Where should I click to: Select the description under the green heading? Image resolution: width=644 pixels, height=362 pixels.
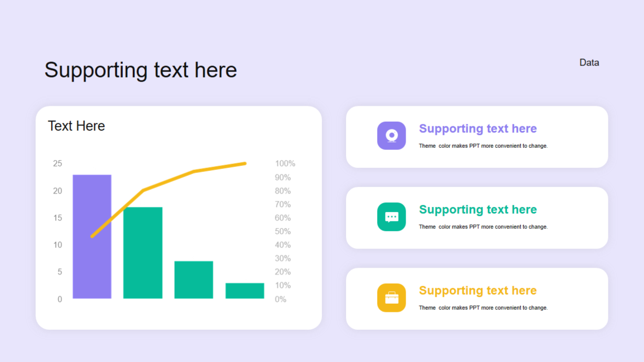coord(483,227)
